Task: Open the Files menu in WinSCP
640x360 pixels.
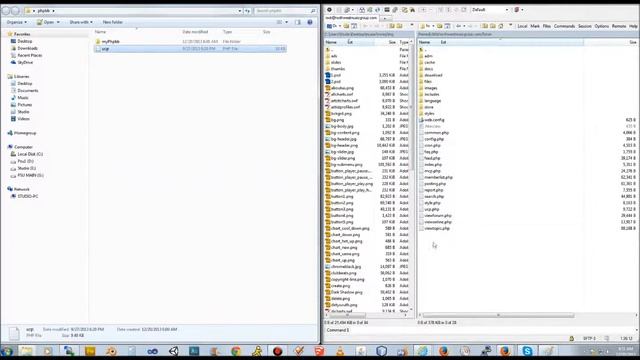Action: click(x=547, y=26)
